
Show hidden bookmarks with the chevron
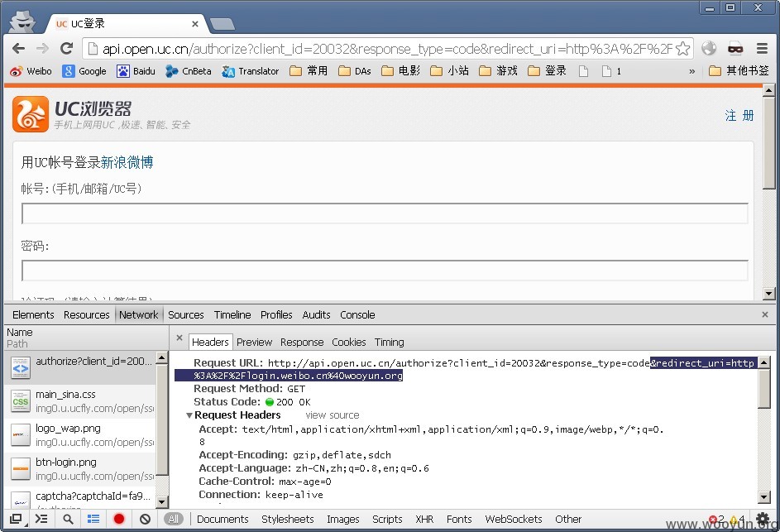click(692, 71)
